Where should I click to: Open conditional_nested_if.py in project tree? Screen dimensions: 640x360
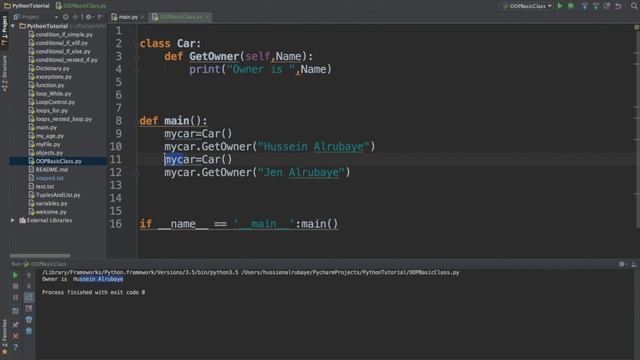(63, 60)
